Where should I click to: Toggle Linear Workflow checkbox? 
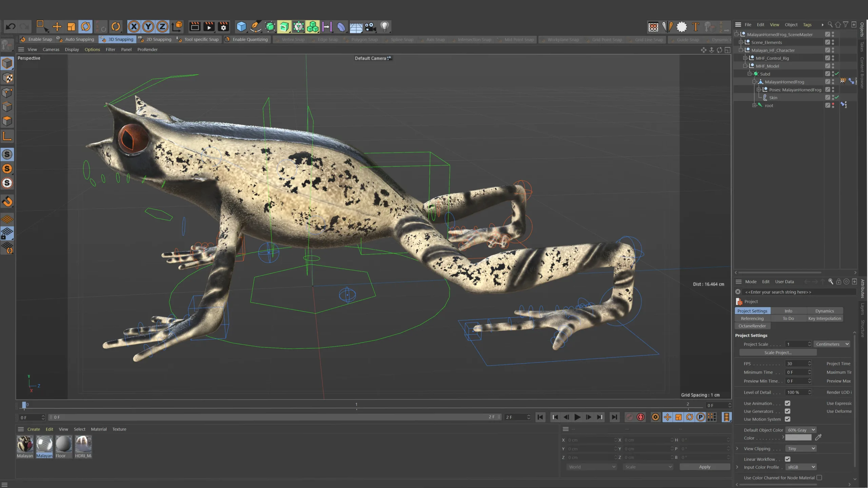[x=788, y=459]
